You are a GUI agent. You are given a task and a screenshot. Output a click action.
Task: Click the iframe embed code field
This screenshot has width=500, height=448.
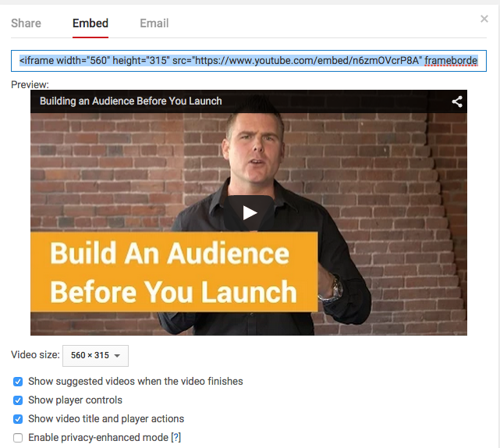(249, 61)
